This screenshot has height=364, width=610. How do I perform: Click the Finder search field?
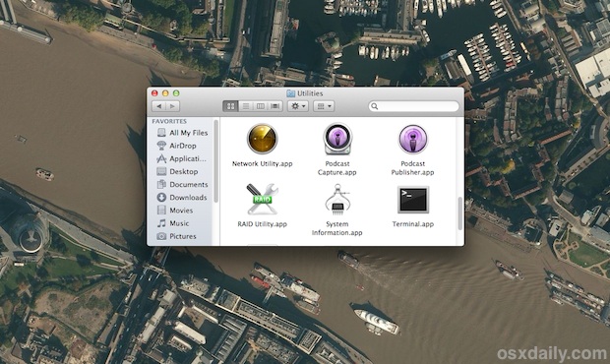[x=414, y=106]
